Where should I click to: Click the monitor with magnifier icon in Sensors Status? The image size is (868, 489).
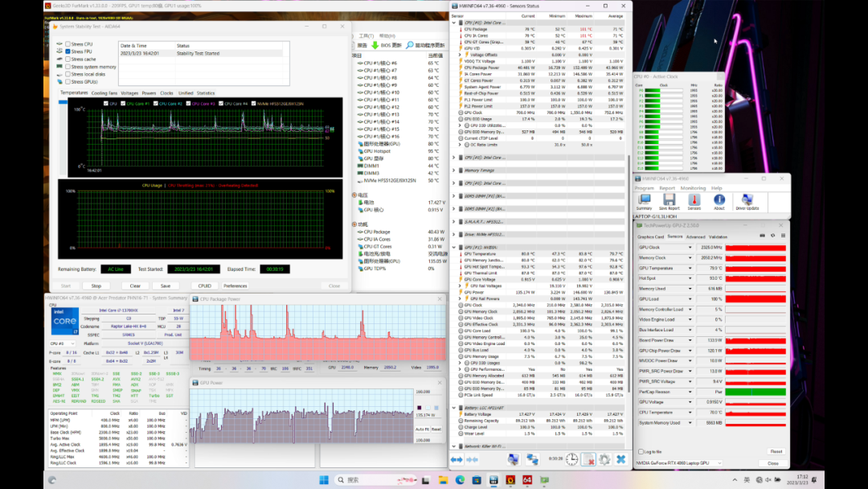tap(514, 459)
